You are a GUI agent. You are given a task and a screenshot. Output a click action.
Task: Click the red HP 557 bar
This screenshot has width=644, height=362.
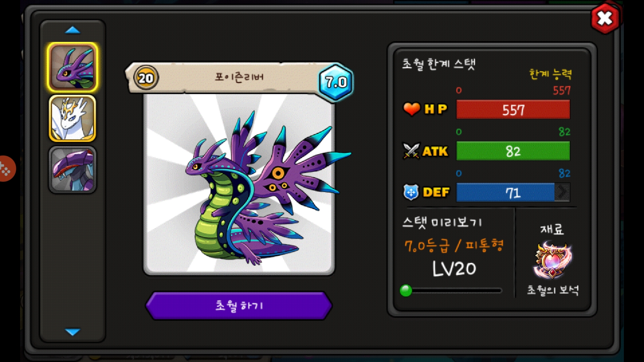(513, 110)
